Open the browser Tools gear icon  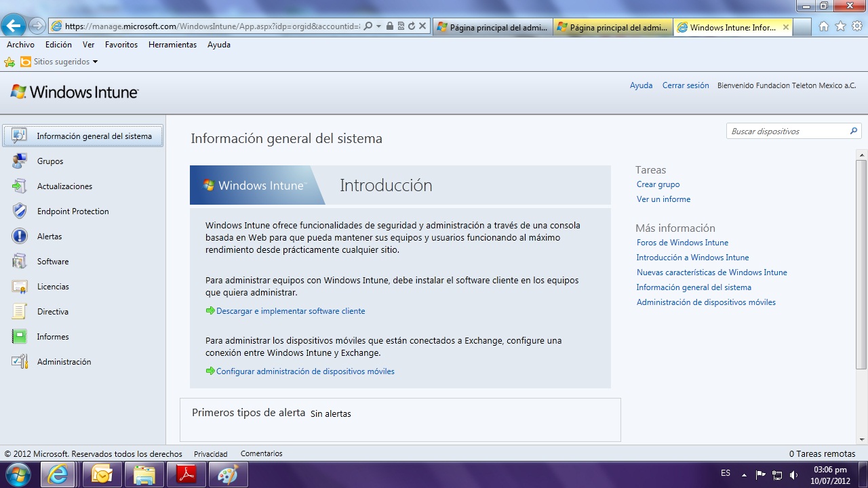pos(857,26)
